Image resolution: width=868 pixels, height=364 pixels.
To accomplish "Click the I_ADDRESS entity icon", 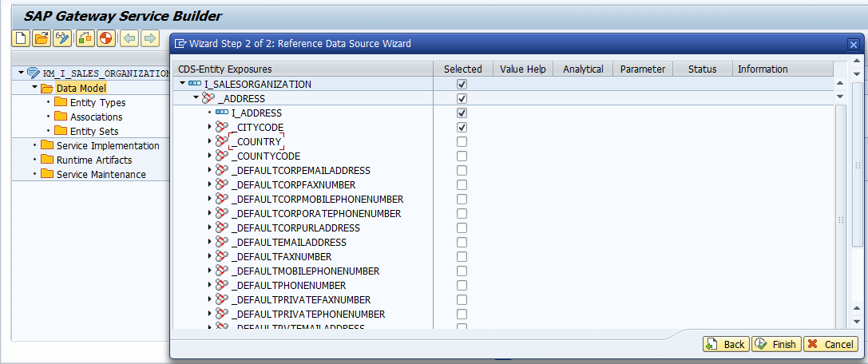I will click(x=222, y=113).
